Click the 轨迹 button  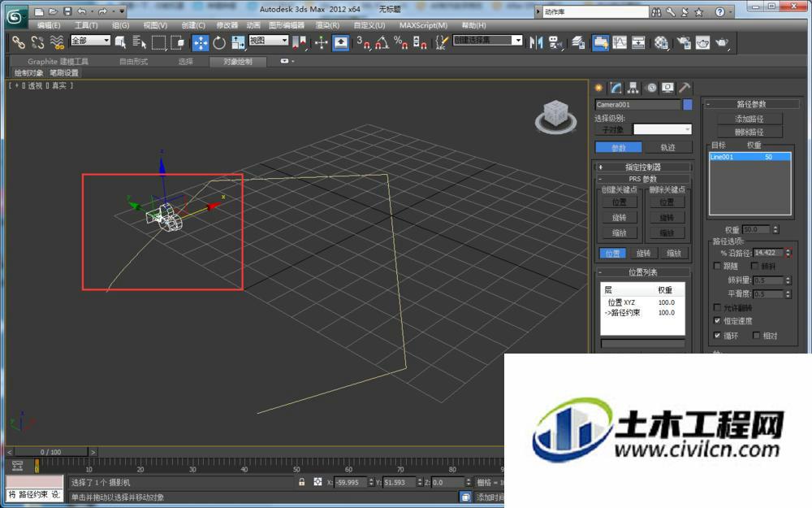click(668, 147)
